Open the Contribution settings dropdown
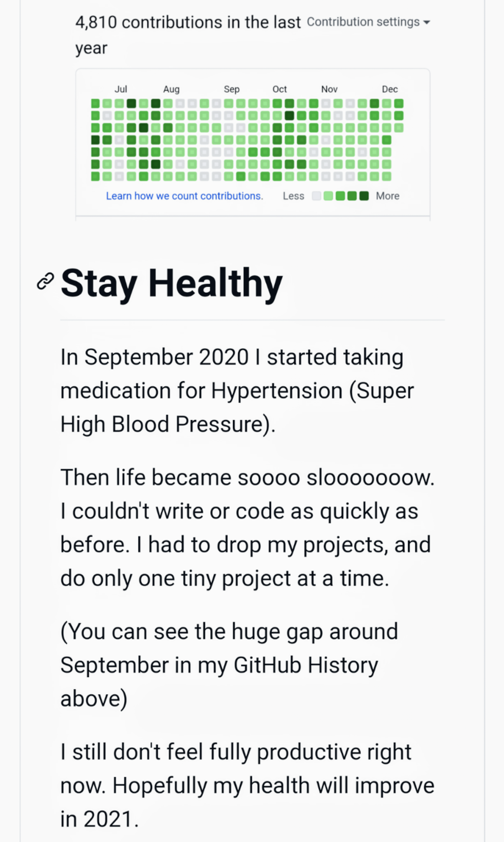The image size is (504, 842). coord(368,22)
